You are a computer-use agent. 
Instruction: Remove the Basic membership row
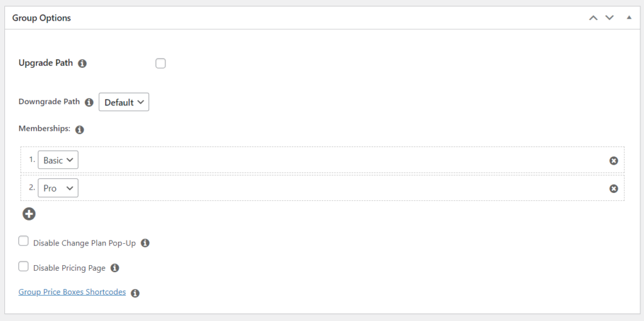(x=614, y=161)
